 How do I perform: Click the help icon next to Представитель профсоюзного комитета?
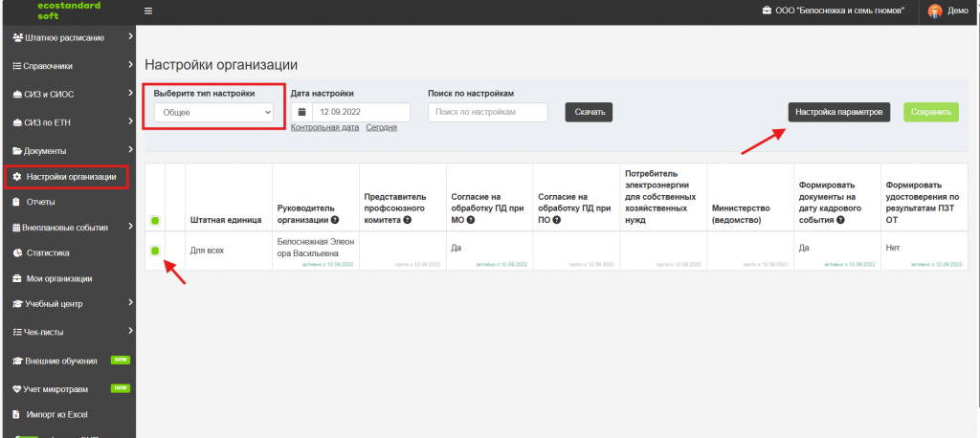coord(407,220)
